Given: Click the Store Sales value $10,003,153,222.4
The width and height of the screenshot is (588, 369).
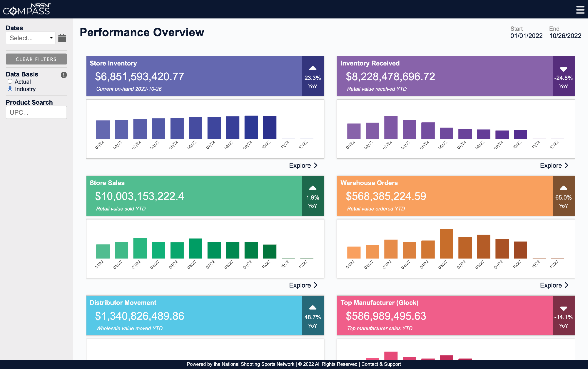Looking at the screenshot, I should [x=139, y=196].
